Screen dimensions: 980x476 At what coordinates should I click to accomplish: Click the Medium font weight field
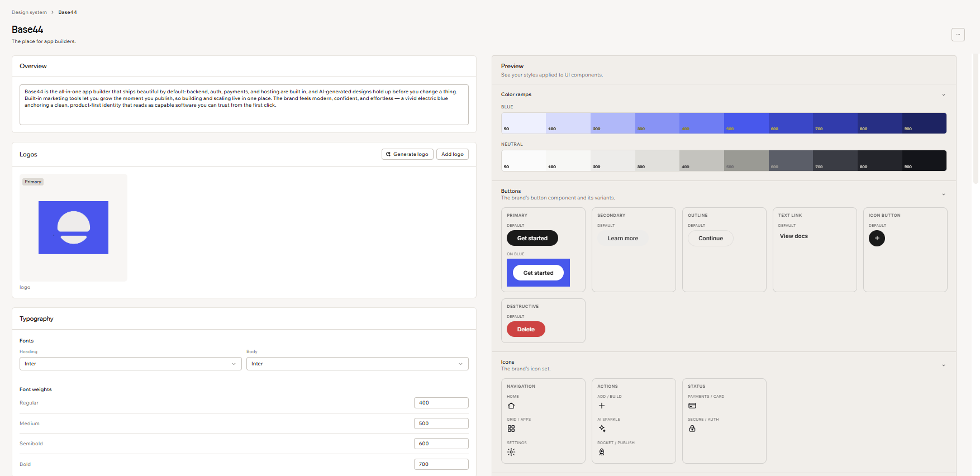(441, 423)
